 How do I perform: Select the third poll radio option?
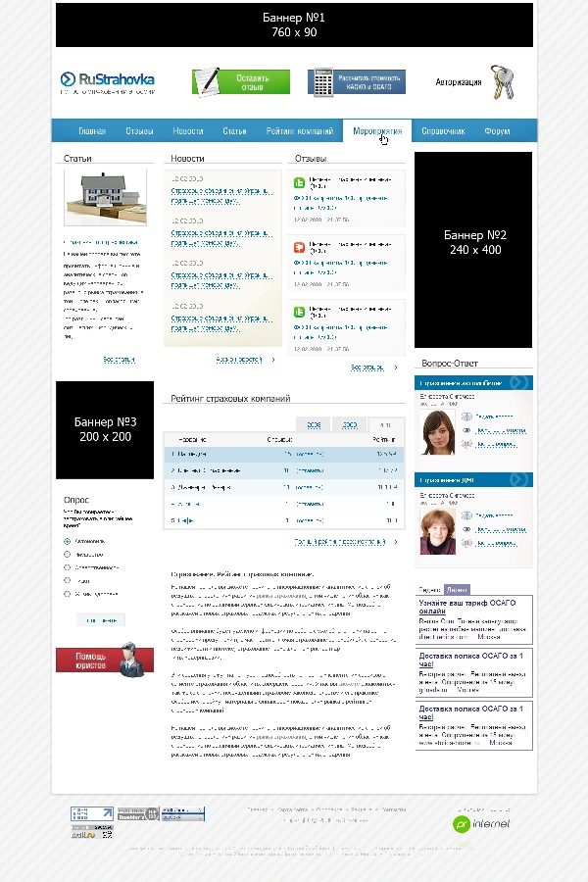[x=67, y=567]
